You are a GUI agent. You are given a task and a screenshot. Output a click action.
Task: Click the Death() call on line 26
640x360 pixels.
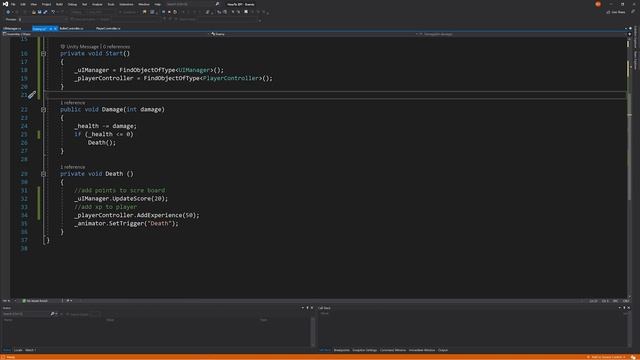[x=102, y=142]
